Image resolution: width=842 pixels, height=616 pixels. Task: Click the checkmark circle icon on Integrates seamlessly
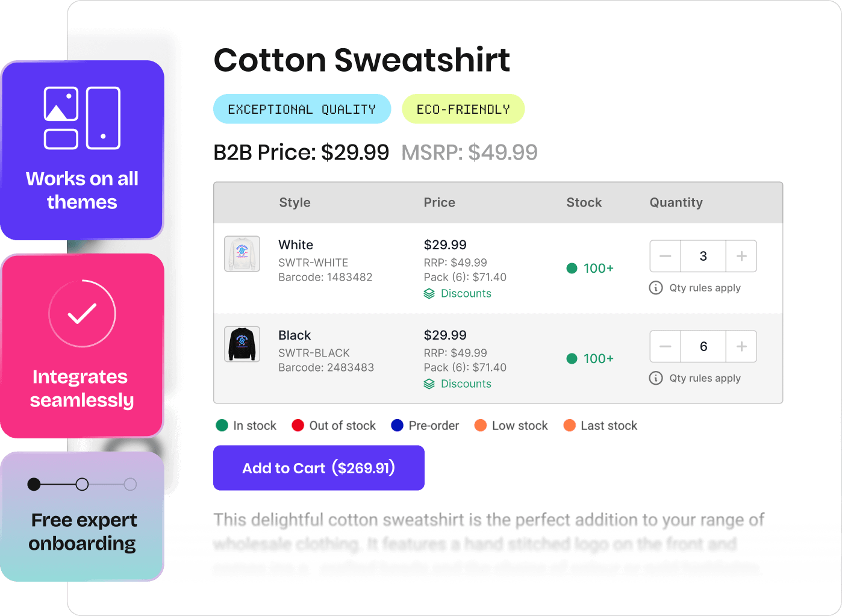pyautogui.click(x=81, y=313)
